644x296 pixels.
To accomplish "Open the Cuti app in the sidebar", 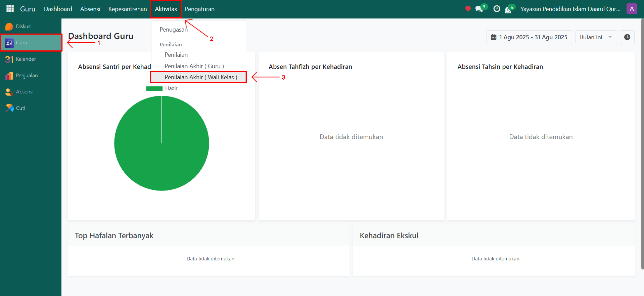I will 20,108.
